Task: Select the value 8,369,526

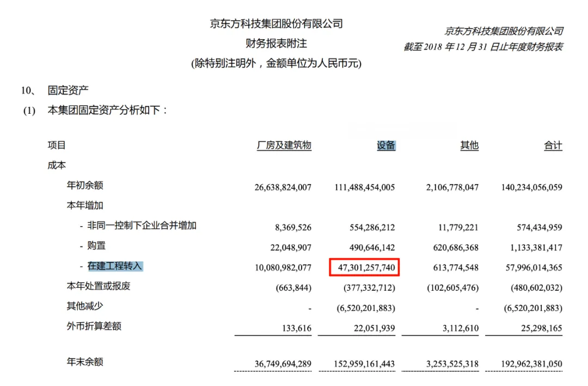Action: coord(293,228)
